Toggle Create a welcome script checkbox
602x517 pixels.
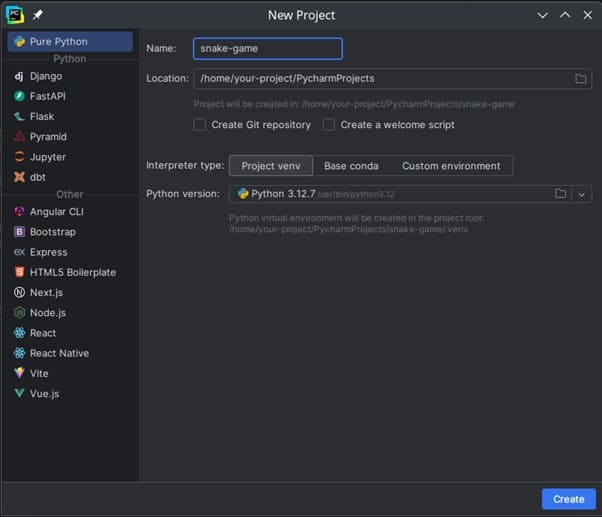[329, 125]
